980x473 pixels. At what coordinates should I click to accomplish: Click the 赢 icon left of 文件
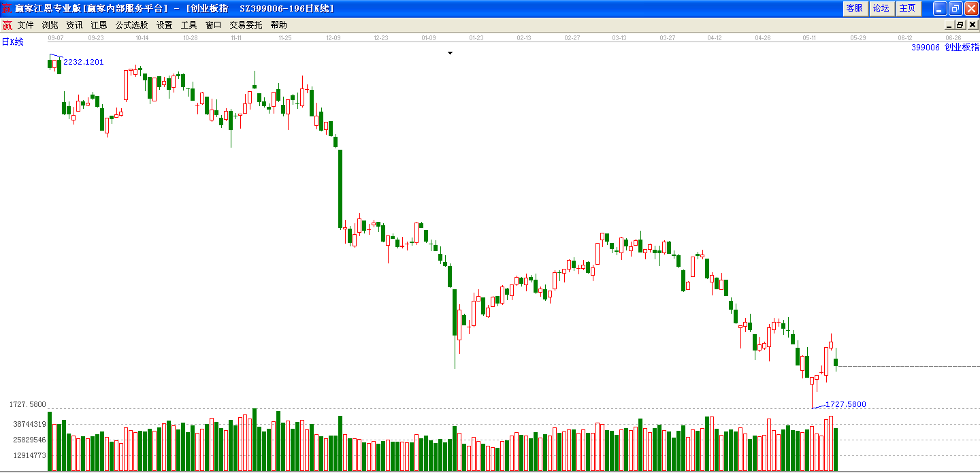pyautogui.click(x=7, y=25)
